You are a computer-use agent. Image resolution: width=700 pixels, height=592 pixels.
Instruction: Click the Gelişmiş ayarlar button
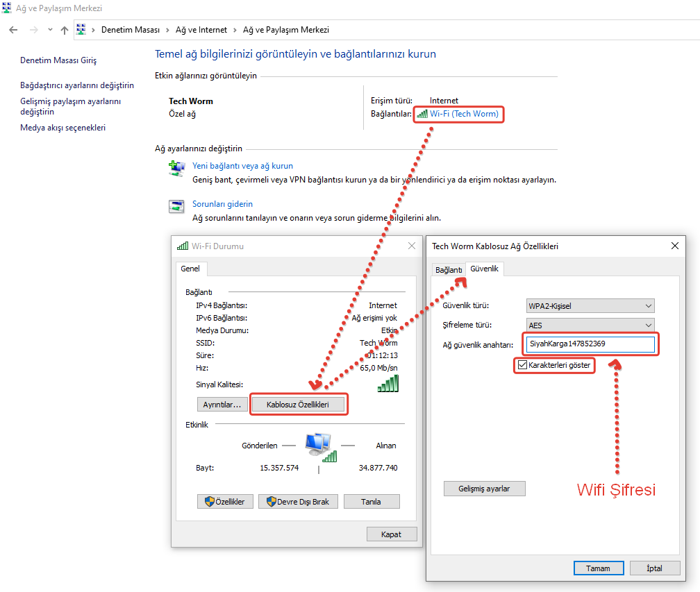(x=484, y=489)
